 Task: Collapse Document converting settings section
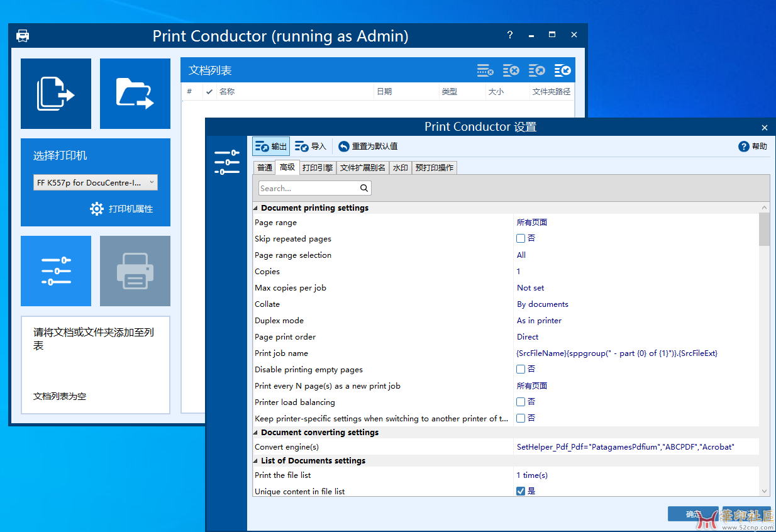tap(256, 433)
